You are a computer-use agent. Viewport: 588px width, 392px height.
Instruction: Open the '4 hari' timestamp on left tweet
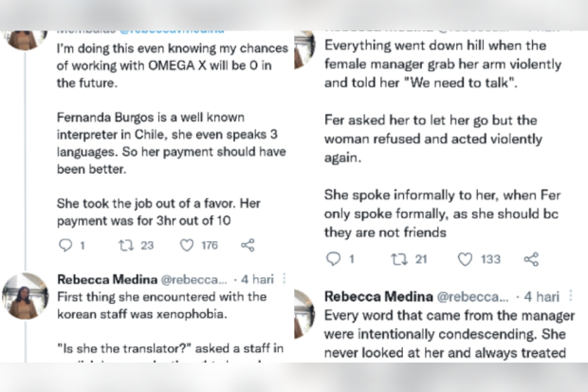coord(258,279)
